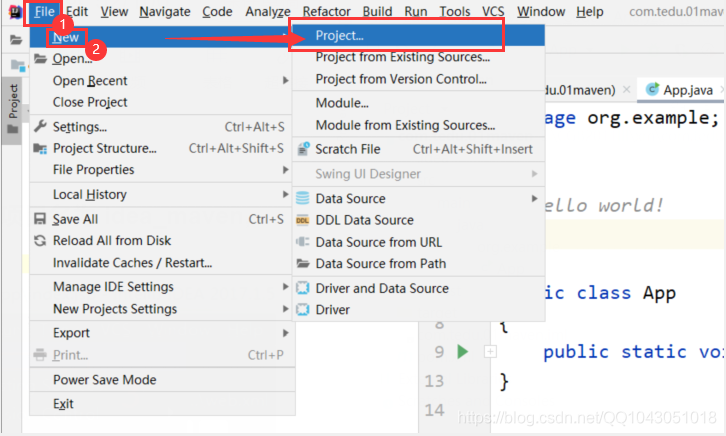The width and height of the screenshot is (726, 436).
Task: Open the Code menu
Action: [217, 12]
